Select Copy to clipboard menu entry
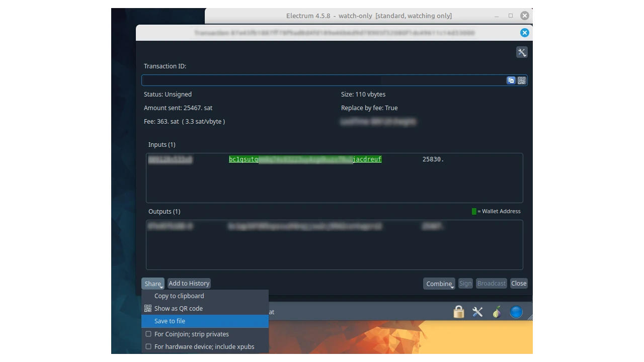644x362 pixels. 179,296
